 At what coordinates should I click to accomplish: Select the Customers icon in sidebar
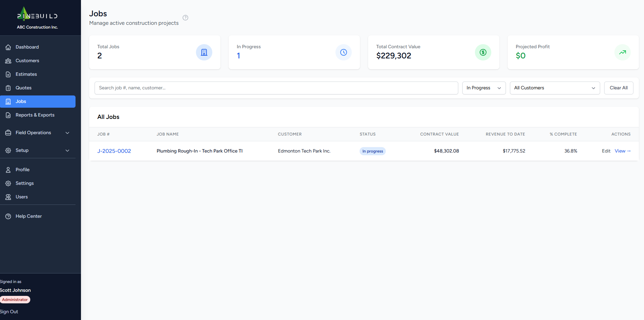8,60
